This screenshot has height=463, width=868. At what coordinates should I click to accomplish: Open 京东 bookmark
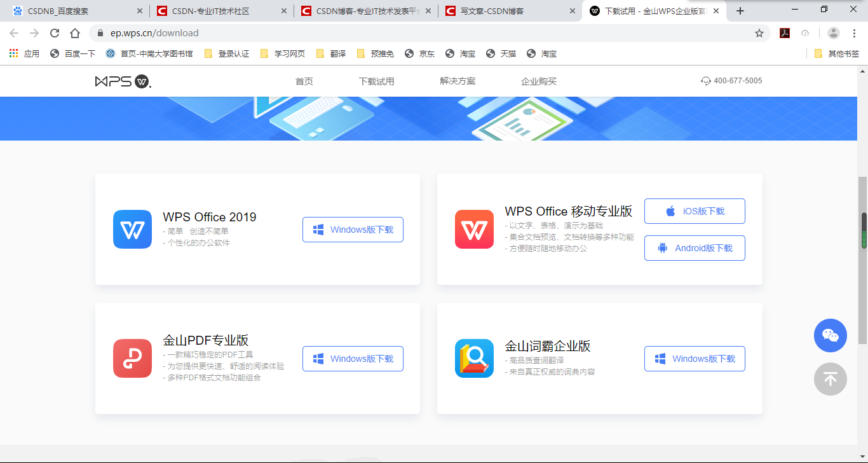[420, 53]
